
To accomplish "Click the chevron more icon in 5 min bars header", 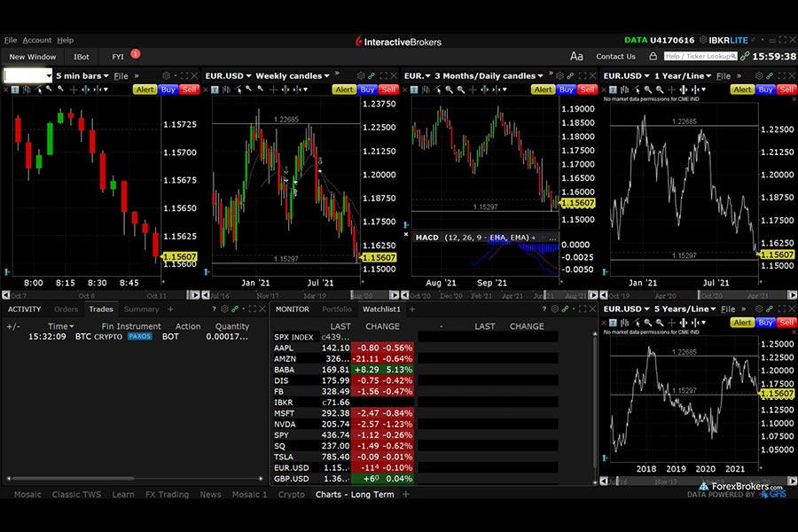I will [x=137, y=76].
